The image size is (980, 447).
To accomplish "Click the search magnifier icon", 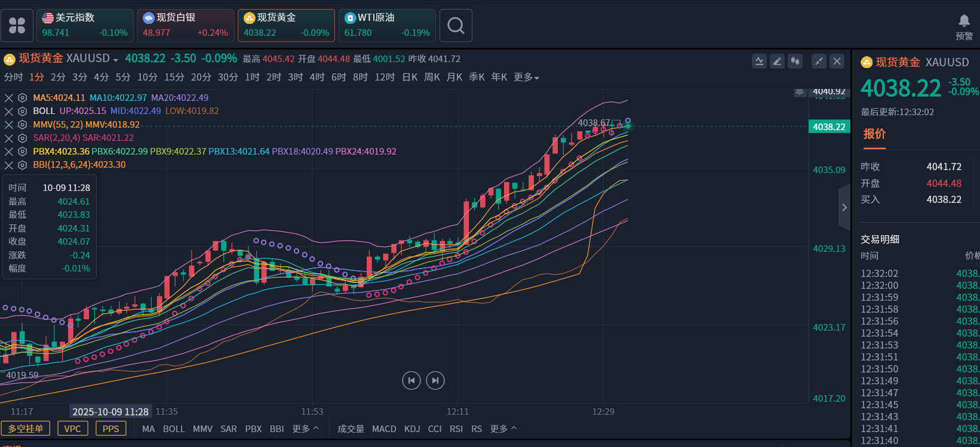I will click(x=456, y=26).
